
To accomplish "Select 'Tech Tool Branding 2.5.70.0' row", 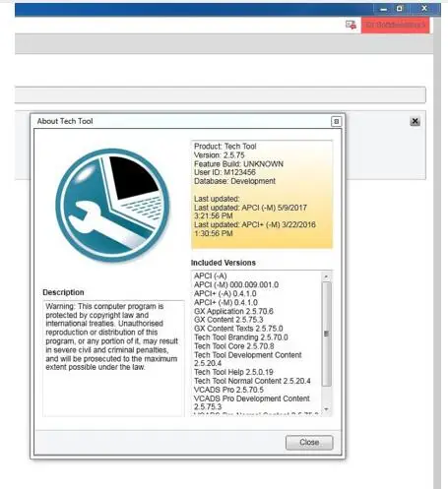I will click(241, 337).
